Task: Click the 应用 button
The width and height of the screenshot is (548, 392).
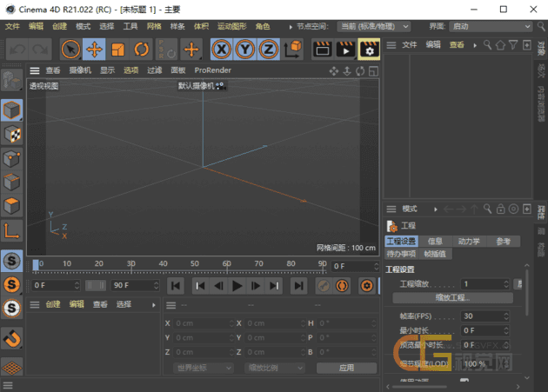Action: click(346, 368)
